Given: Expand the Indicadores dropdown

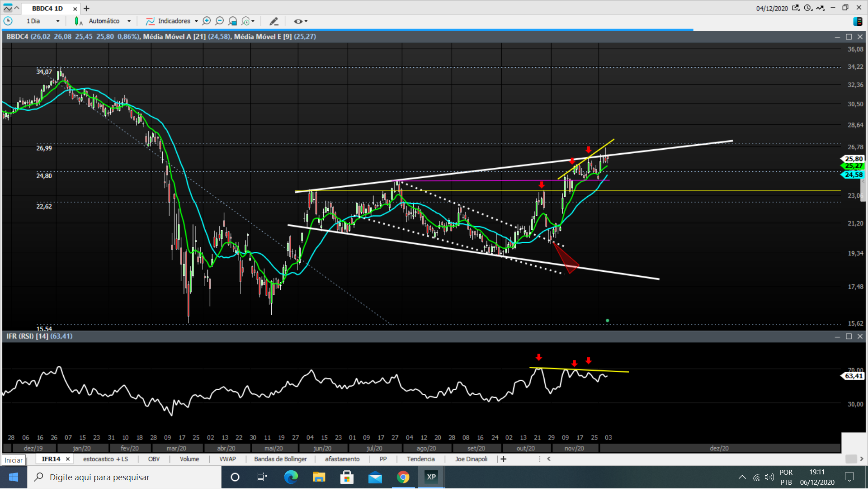Looking at the screenshot, I should click(196, 21).
